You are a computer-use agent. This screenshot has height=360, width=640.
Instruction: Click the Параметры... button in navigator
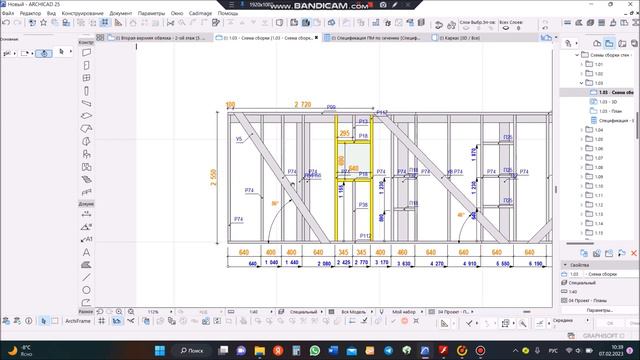pos(599,310)
